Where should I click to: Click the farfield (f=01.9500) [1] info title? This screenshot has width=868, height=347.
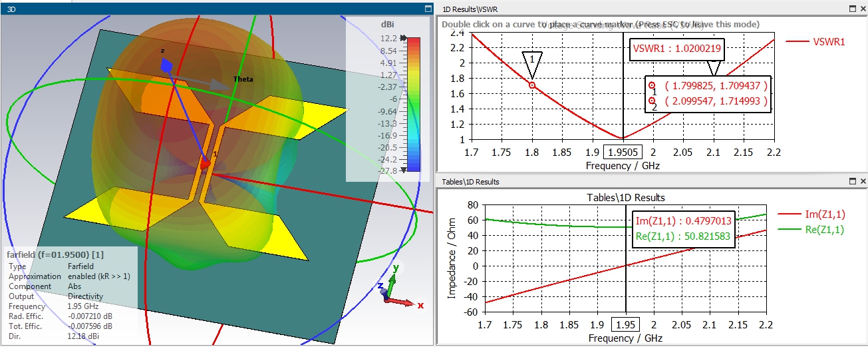(55, 255)
